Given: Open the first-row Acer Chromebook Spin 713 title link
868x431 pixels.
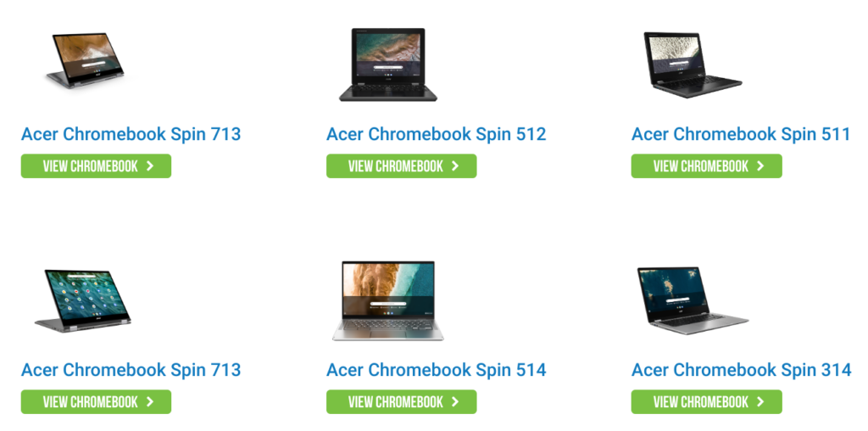Looking at the screenshot, I should coord(131,134).
